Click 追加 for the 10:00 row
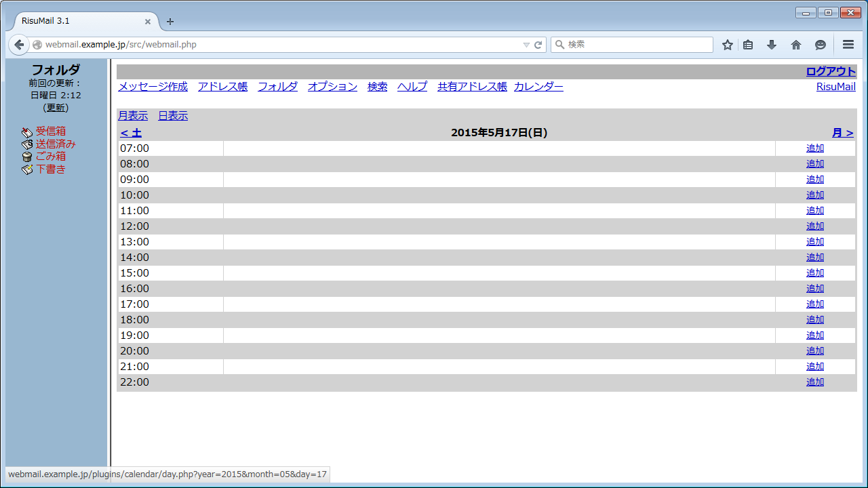This screenshot has height=488, width=868. point(815,195)
